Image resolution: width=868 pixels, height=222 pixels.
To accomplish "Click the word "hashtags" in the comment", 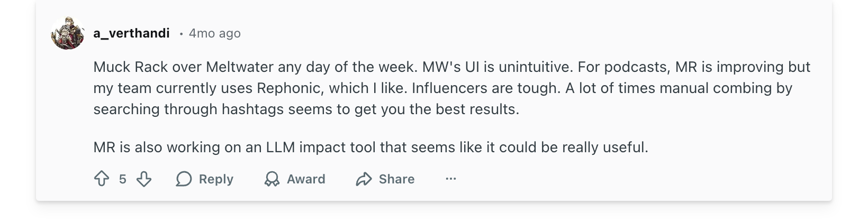I will tap(241, 109).
